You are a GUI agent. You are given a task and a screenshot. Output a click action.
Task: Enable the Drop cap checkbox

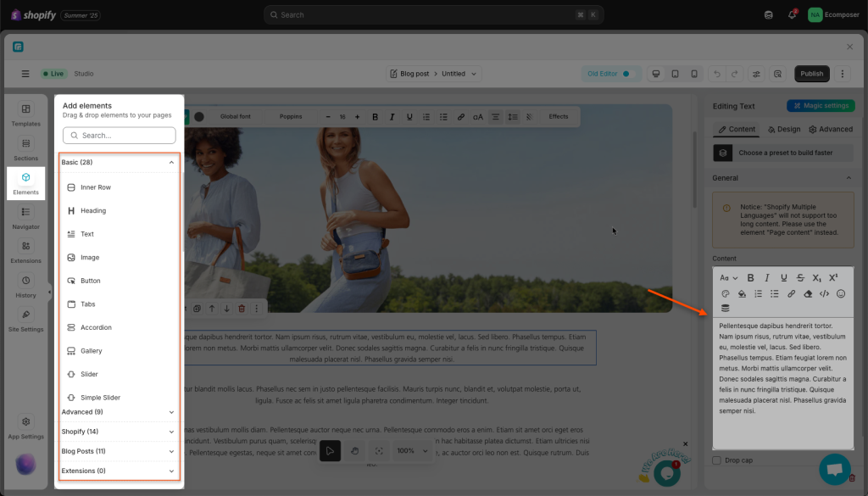pyautogui.click(x=716, y=460)
